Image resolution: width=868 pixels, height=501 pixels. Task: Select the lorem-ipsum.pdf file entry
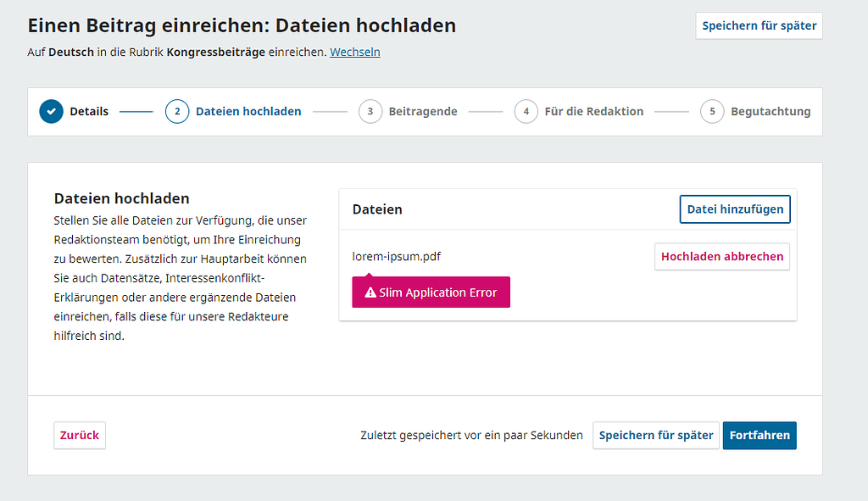(397, 256)
